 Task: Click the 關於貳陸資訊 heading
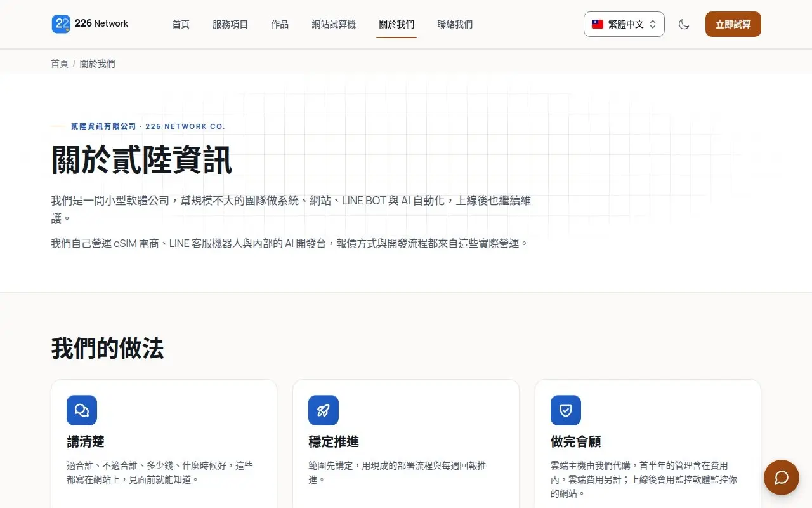[x=142, y=159]
